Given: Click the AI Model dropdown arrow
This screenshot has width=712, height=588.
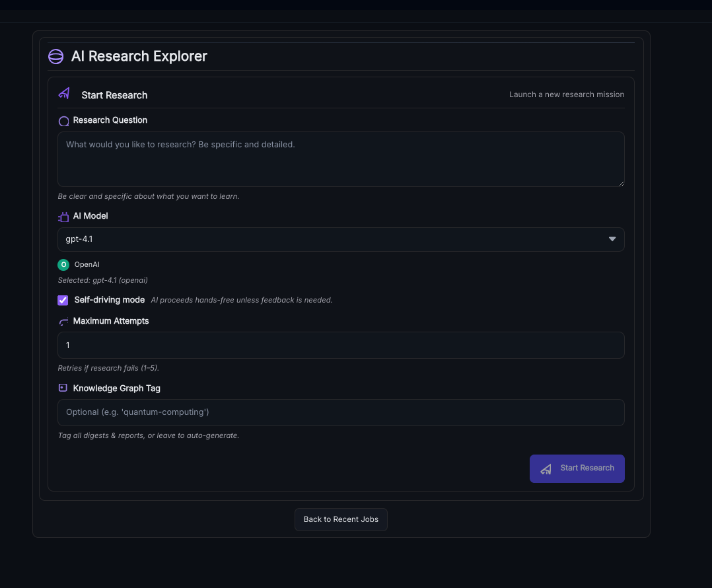Looking at the screenshot, I should [612, 239].
